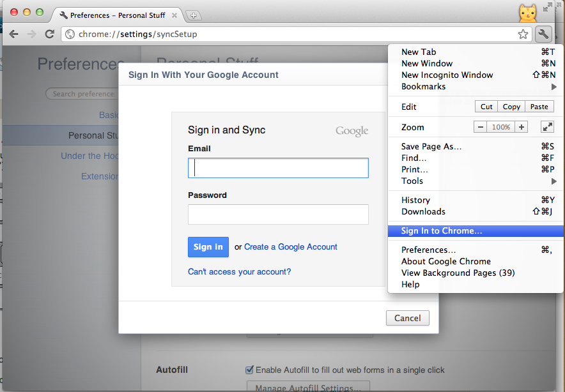565x392 pixels.
Task: Click the 100% zoom value
Action: [501, 127]
